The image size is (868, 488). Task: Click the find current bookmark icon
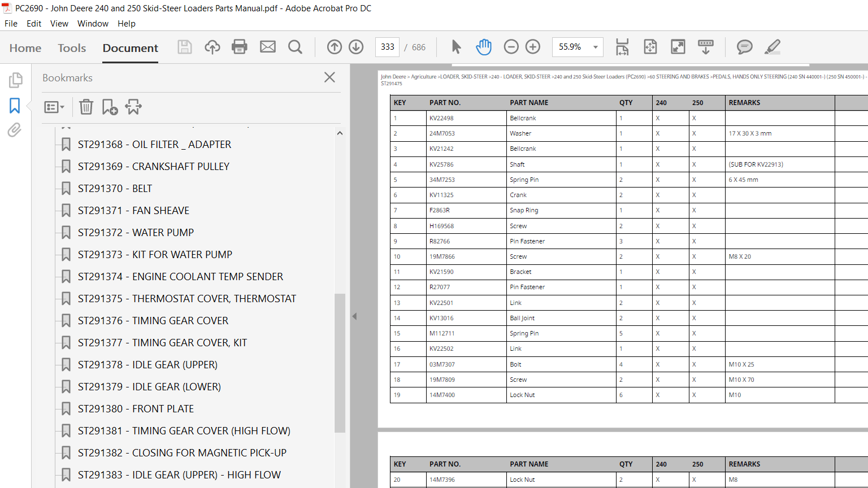pyautogui.click(x=133, y=107)
